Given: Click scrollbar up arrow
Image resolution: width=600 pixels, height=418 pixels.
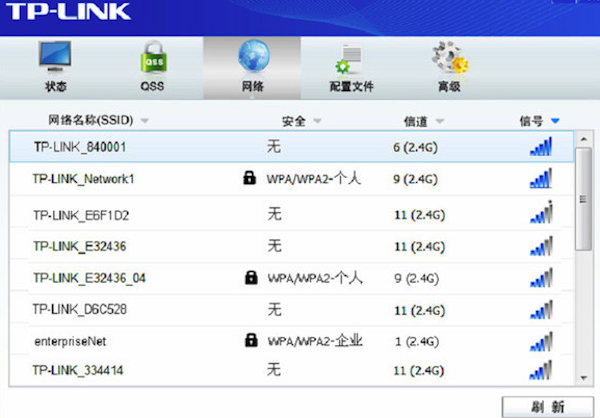Looking at the screenshot, I should [x=584, y=139].
